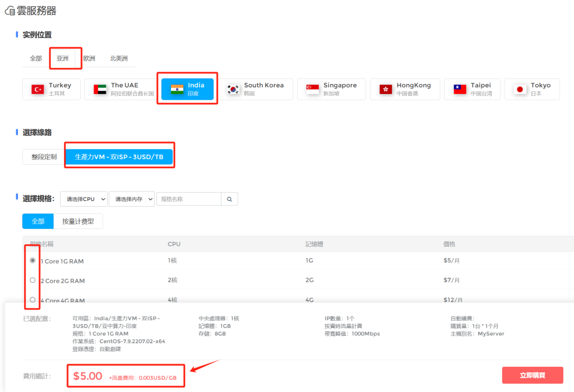
Task: Click the 1 Core 1G RAM row name
Action: tap(62, 261)
